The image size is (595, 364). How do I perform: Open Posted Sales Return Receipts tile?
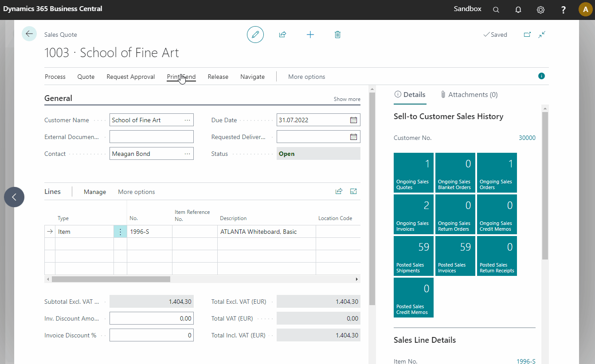coord(497,256)
